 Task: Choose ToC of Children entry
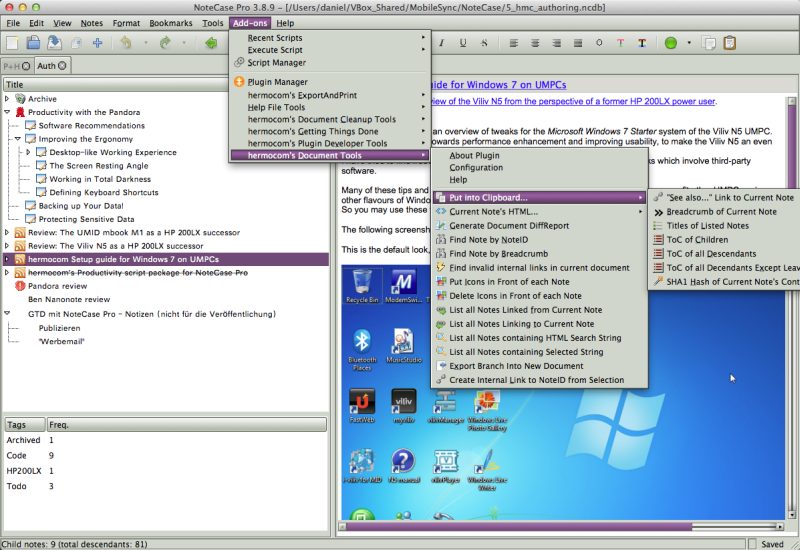pyautogui.click(x=726, y=240)
